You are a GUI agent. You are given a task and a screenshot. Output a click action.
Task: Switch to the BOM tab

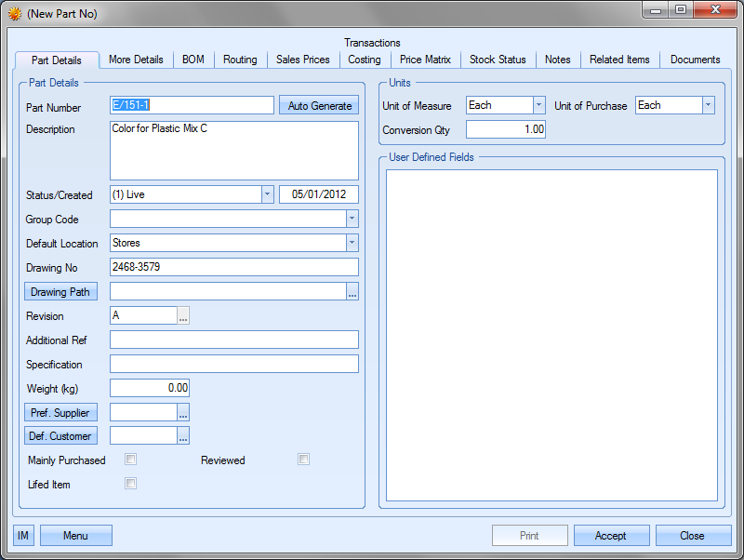(193, 60)
